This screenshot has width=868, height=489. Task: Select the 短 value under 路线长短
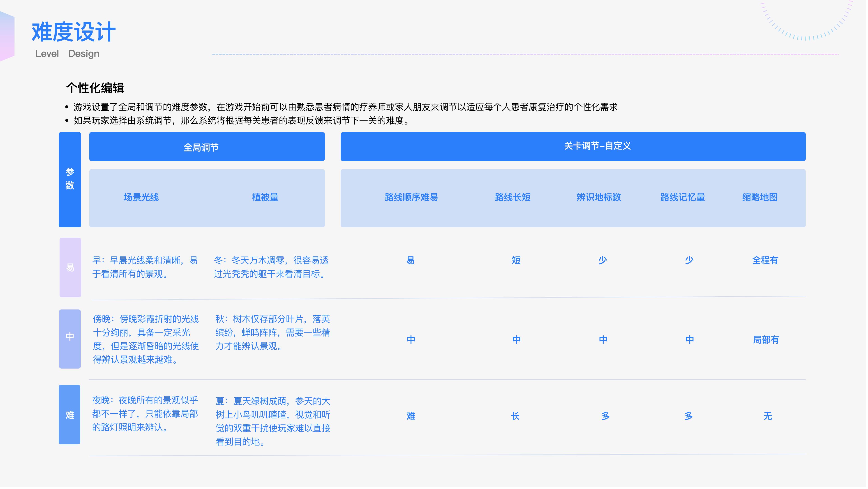point(515,260)
